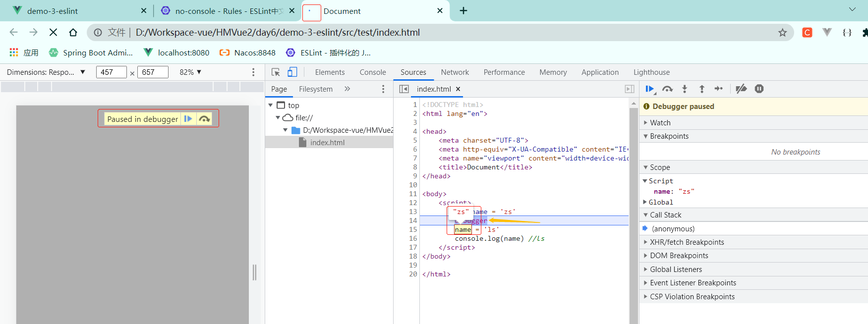Edit the viewport height field 657
868x324 pixels.
[x=153, y=72]
